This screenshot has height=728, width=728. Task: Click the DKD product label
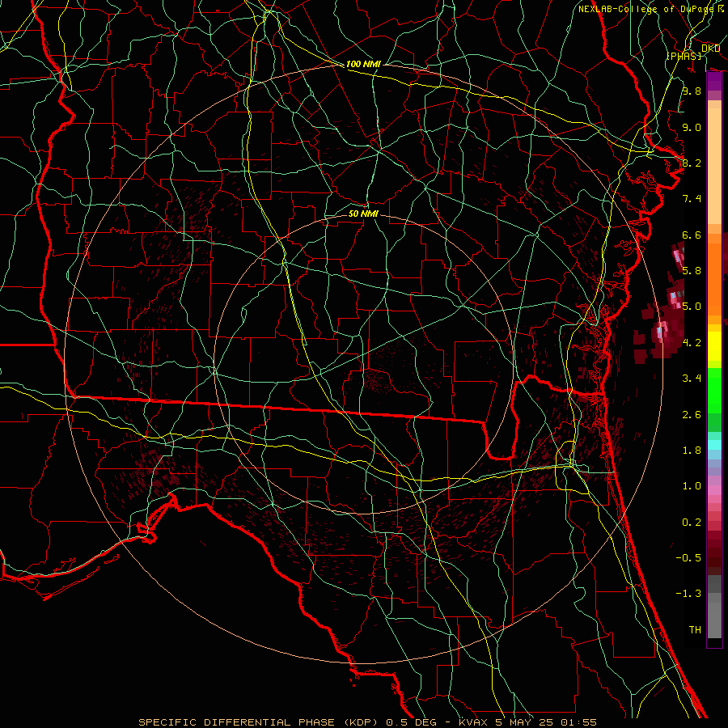(x=710, y=49)
